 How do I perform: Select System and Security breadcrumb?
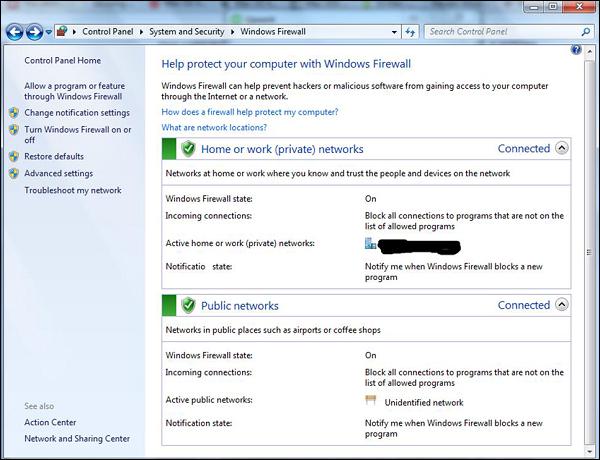[x=186, y=32]
